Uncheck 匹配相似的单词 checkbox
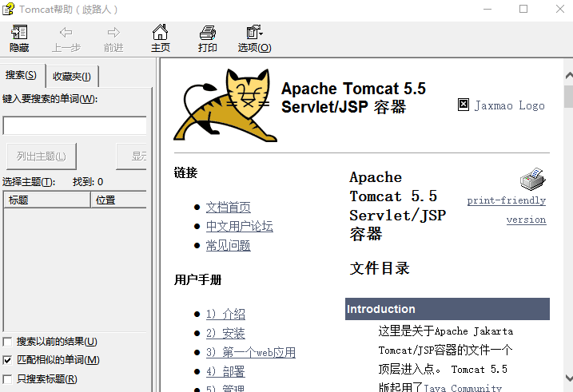 (x=8, y=360)
